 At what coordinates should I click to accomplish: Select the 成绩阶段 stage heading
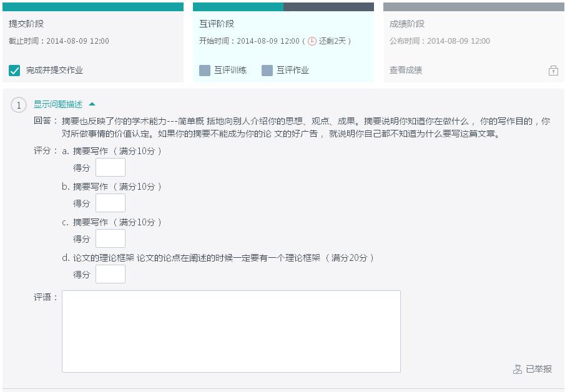[x=407, y=24]
